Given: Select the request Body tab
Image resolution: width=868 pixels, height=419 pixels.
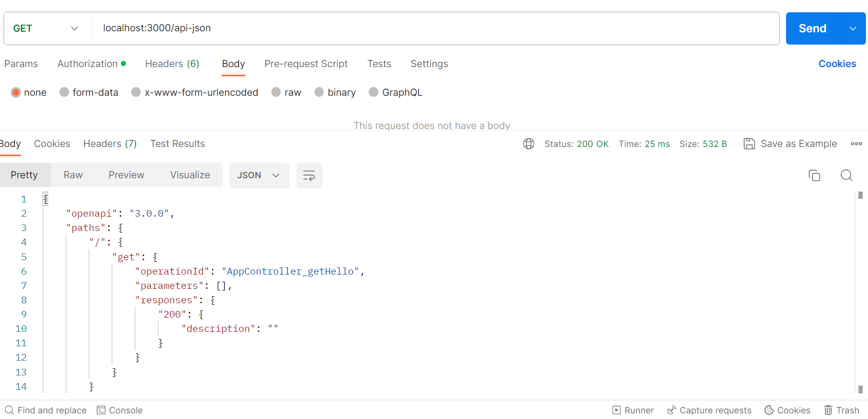Looking at the screenshot, I should point(234,64).
